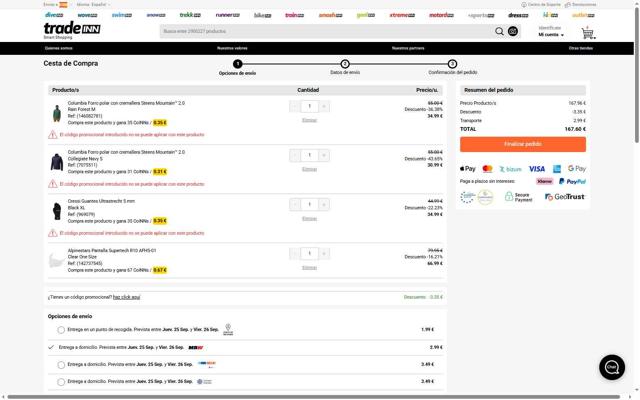Click the Cressi black glove thumbnail
The image size is (640, 400).
tap(57, 211)
